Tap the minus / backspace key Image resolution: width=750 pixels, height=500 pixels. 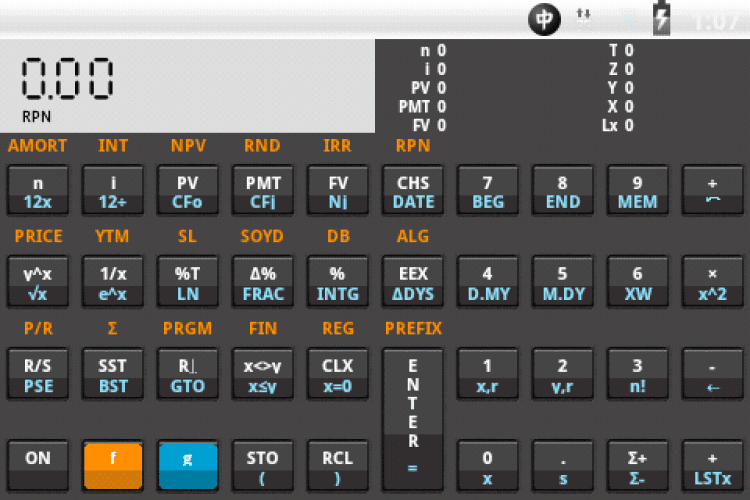[x=713, y=374]
